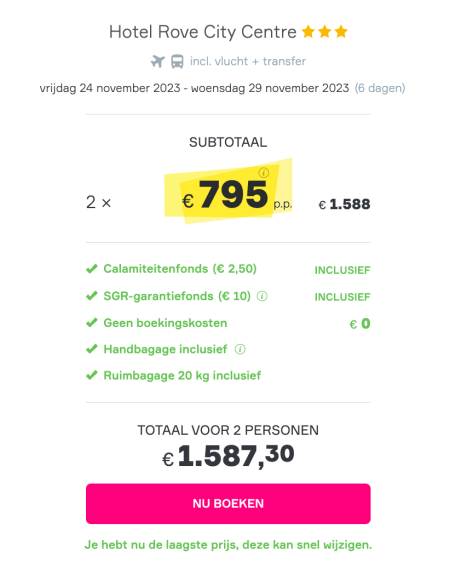The height and width of the screenshot is (575, 450).
Task: Open the info icon beside Handbagage inclusief
Action: click(x=240, y=349)
